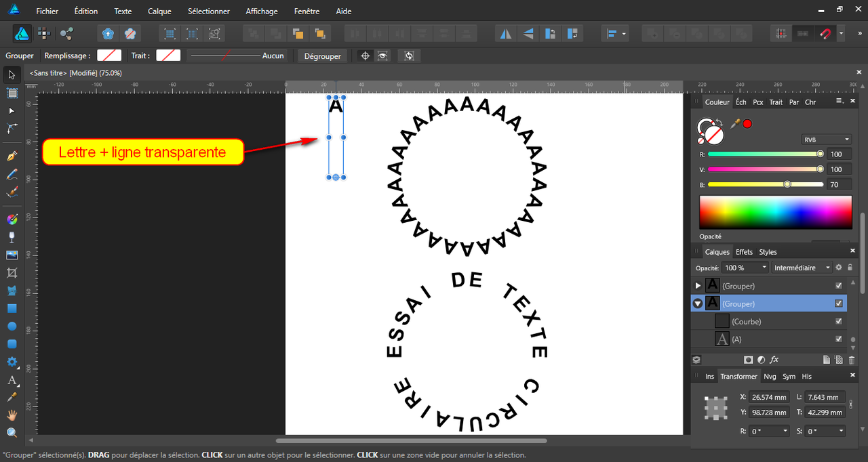Image resolution: width=868 pixels, height=462 pixels.
Task: Select the Fill gradient tool
Action: (12, 219)
